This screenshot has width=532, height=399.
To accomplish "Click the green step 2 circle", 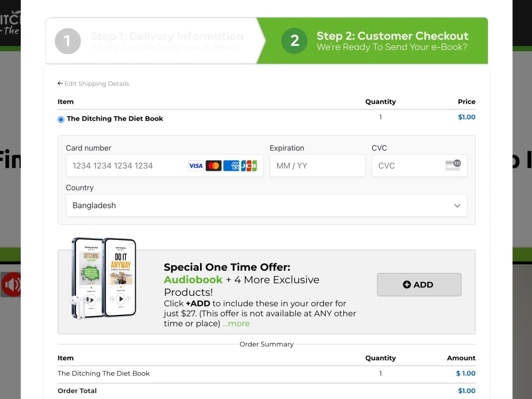I will coord(295,41).
